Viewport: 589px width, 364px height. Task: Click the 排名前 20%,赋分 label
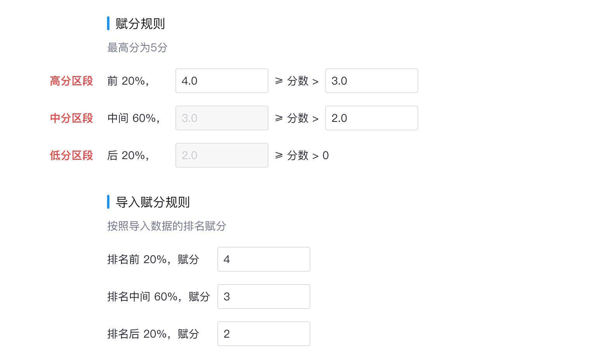pos(153,259)
